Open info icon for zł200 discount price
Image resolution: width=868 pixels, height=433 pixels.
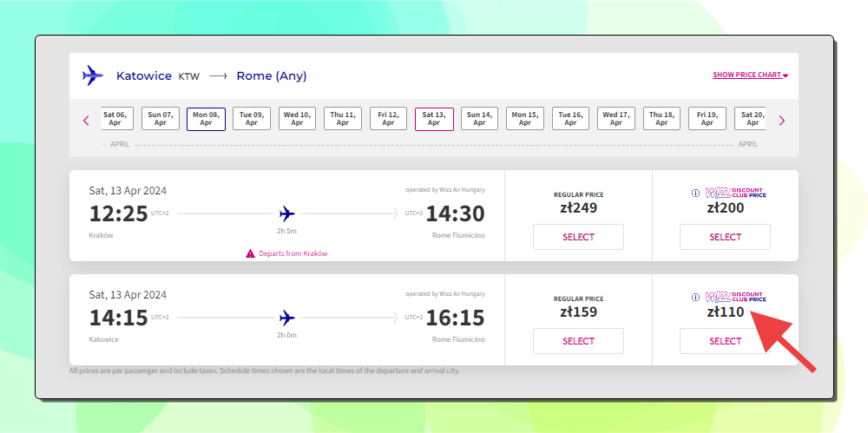[x=696, y=194]
